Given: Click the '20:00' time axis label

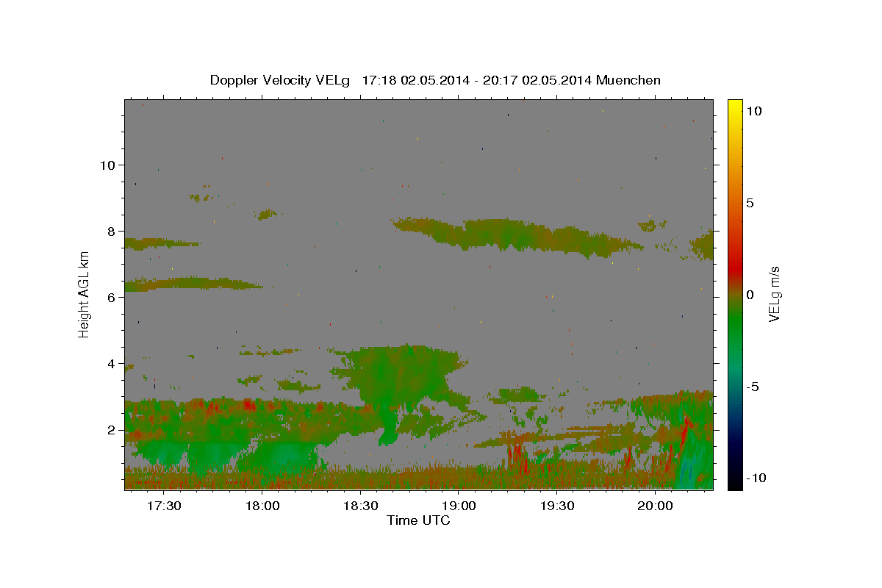Looking at the screenshot, I should click(x=655, y=506).
